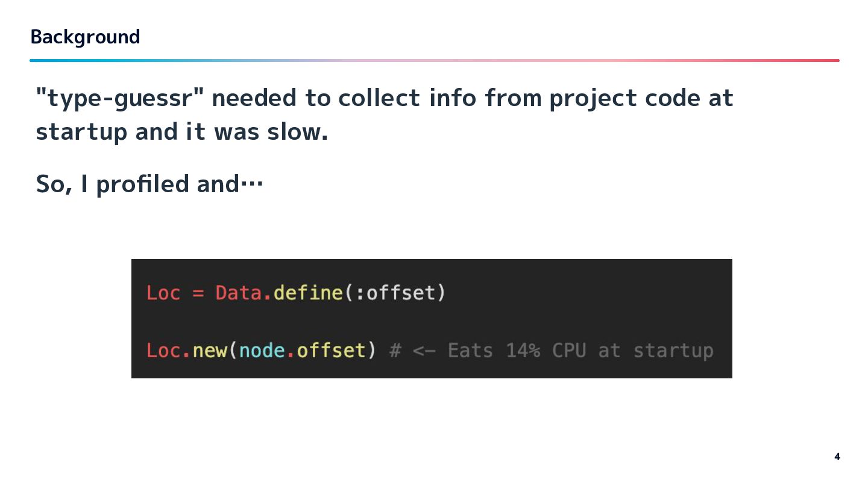Screen dimensions: 868x488
Task: Click the gradient divider line under the title
Action: point(434,60)
